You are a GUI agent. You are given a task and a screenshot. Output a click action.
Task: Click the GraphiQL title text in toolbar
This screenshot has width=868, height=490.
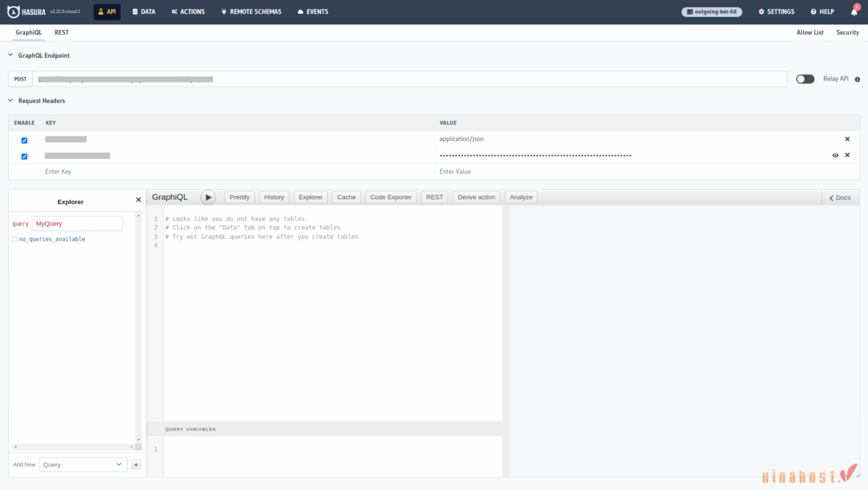coord(170,197)
